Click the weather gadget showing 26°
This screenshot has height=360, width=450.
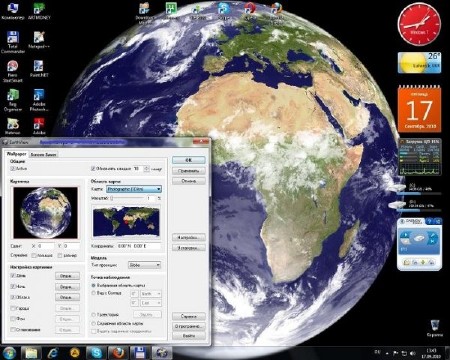[419, 62]
